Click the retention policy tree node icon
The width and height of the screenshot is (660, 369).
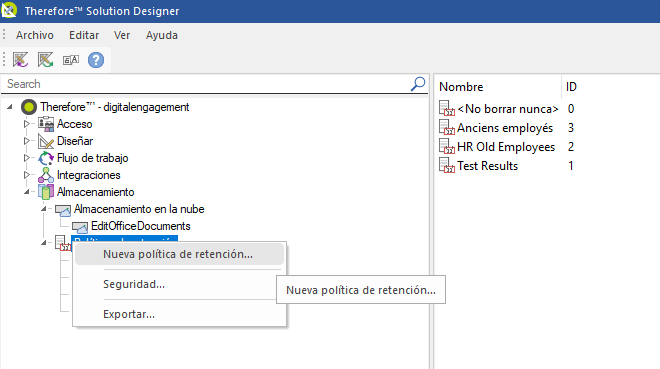click(63, 243)
